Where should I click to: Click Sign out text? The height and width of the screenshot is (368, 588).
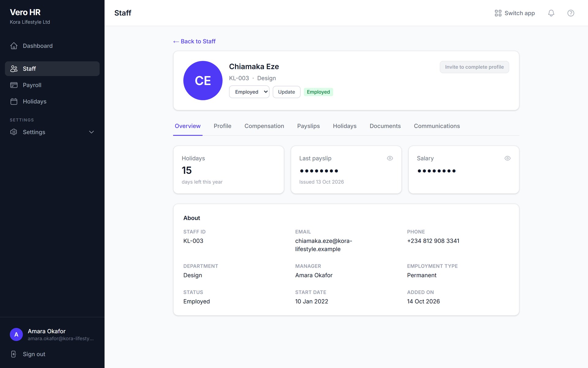34,354
